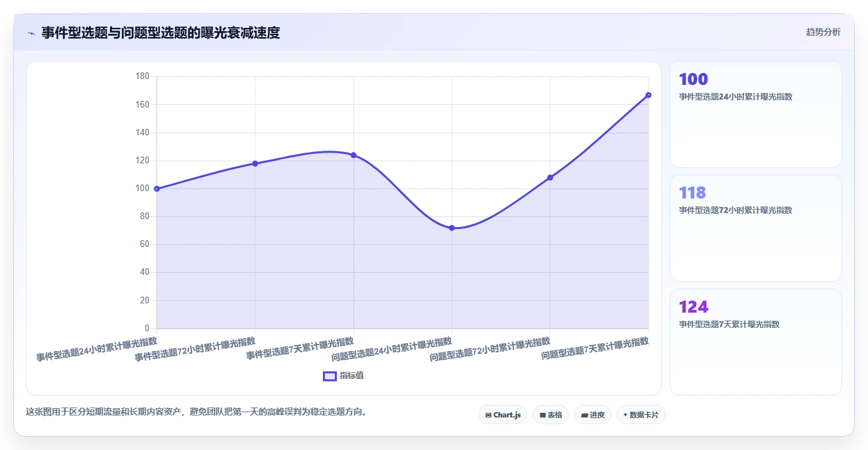Click the x-axis label 问题型选题24小时累计曝光指数
This screenshot has width=868, height=450.
tap(391, 349)
